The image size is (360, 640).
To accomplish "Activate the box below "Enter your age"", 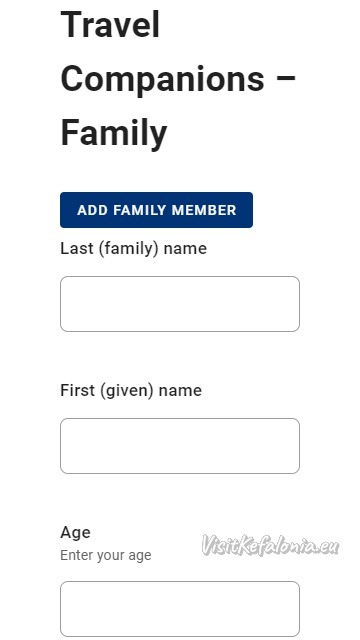I will pyautogui.click(x=180, y=609).
